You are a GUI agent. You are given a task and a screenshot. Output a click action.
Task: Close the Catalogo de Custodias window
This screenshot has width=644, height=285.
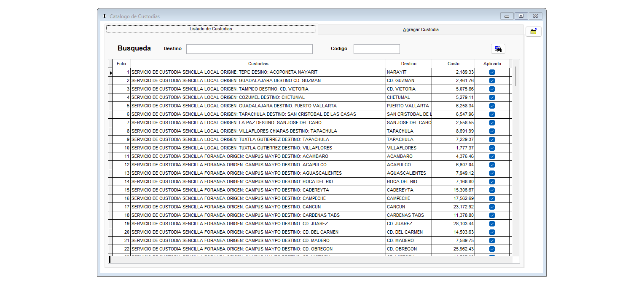tap(535, 16)
